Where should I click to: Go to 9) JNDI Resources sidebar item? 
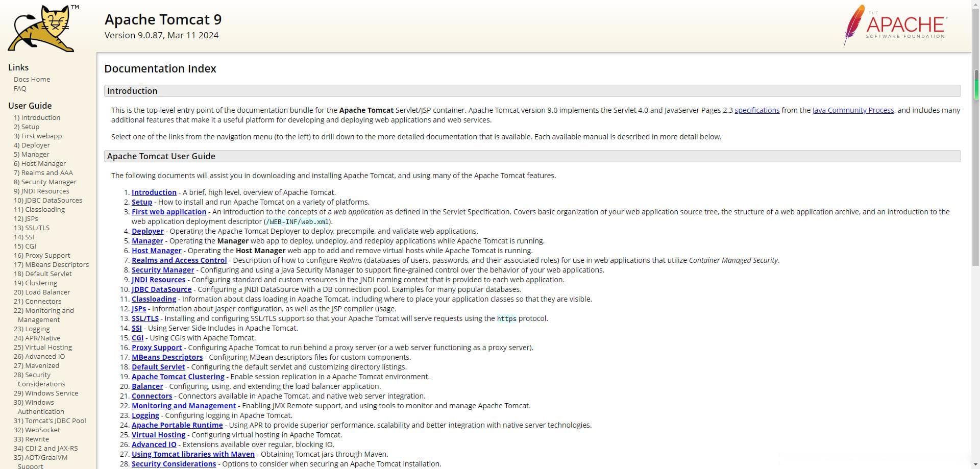pos(41,191)
